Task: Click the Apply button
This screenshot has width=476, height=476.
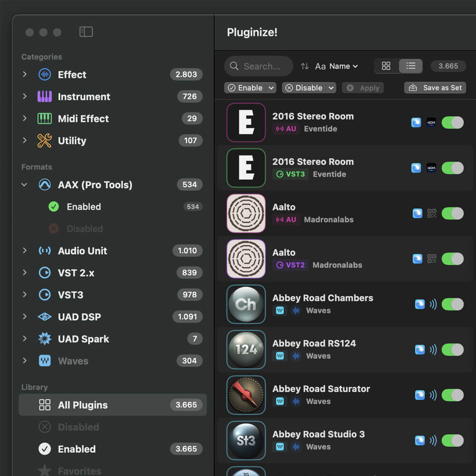Action: pyautogui.click(x=363, y=88)
